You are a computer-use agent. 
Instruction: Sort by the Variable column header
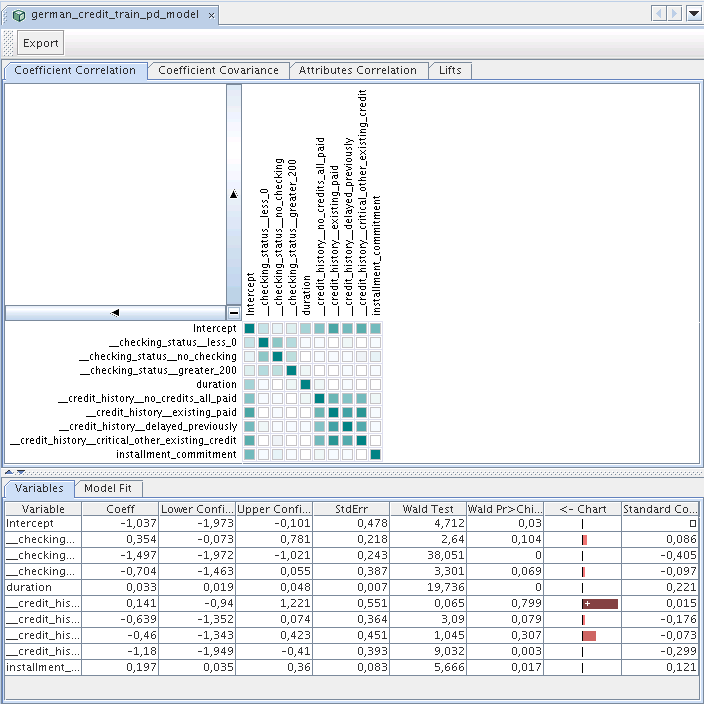[43, 509]
